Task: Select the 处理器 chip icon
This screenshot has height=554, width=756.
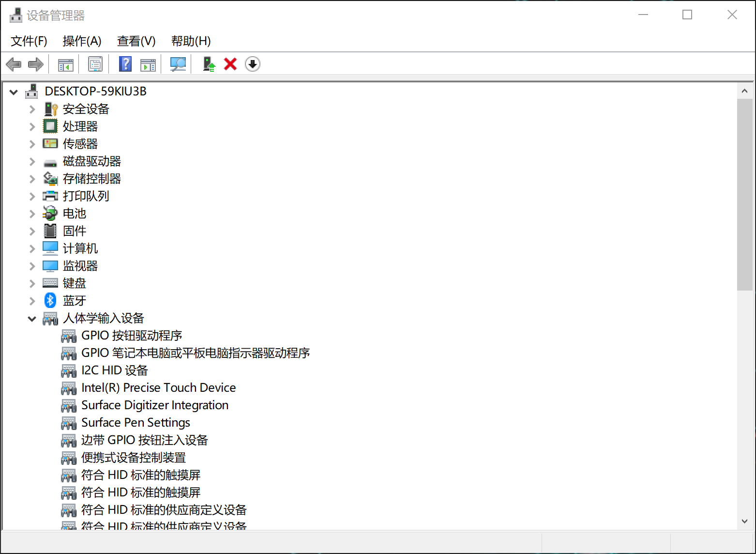Action: point(50,126)
